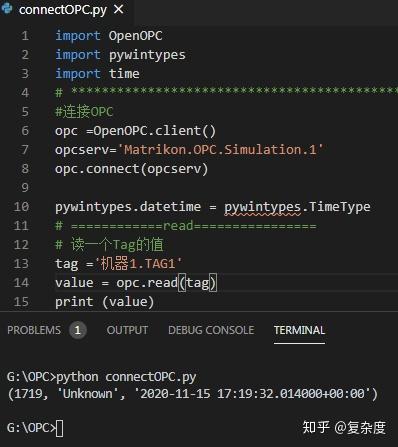This screenshot has height=447, width=398.
Task: Click the 'import OpenOPC' line
Action: click(109, 36)
